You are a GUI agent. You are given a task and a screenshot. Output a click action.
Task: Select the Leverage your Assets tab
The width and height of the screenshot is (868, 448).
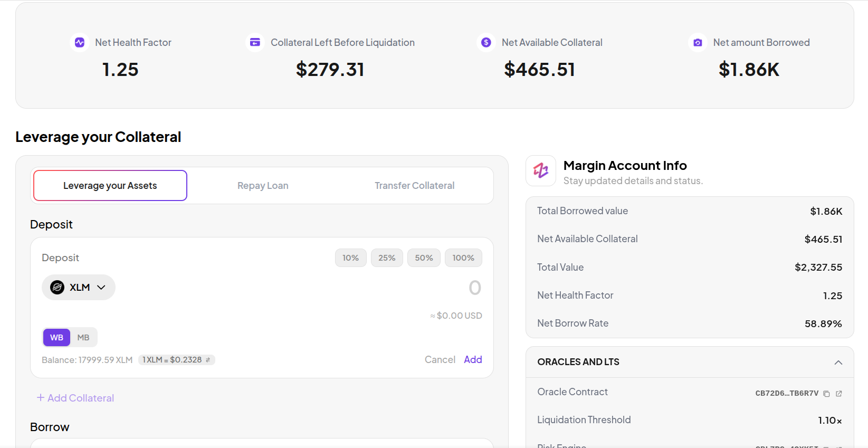coord(110,186)
